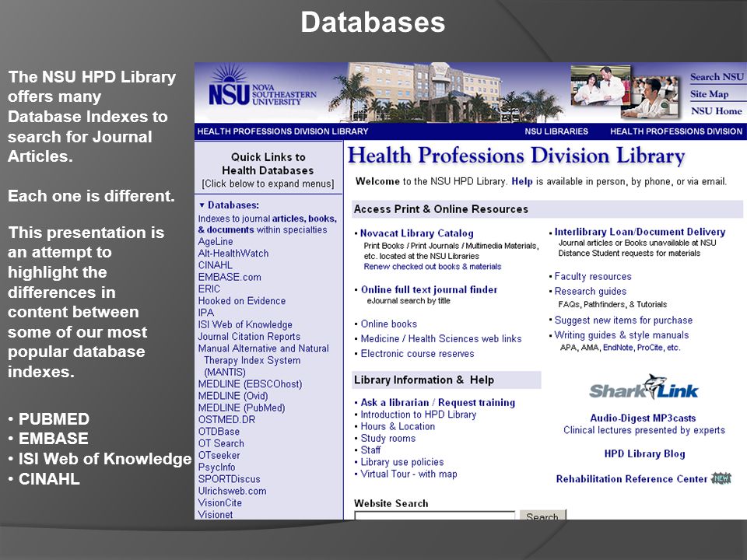This screenshot has width=747, height=560.
Task: Select NSU LIBRARIES in the blue navigation bar
Action: 556,131
